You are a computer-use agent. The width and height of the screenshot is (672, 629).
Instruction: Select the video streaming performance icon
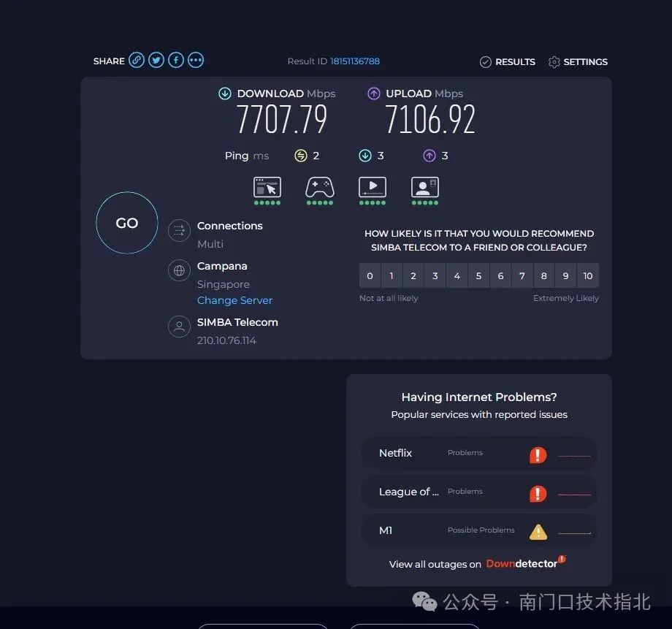(372, 188)
